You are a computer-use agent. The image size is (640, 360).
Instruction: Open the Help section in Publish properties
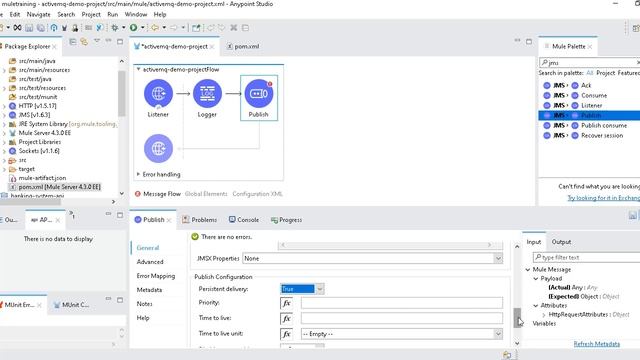point(143,318)
